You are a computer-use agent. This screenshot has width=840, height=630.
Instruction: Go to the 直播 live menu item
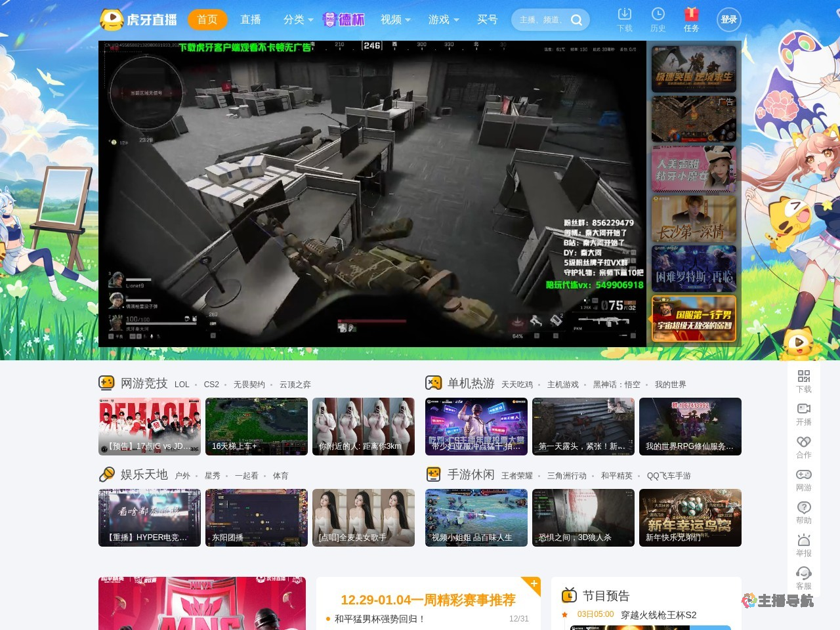[x=251, y=20]
